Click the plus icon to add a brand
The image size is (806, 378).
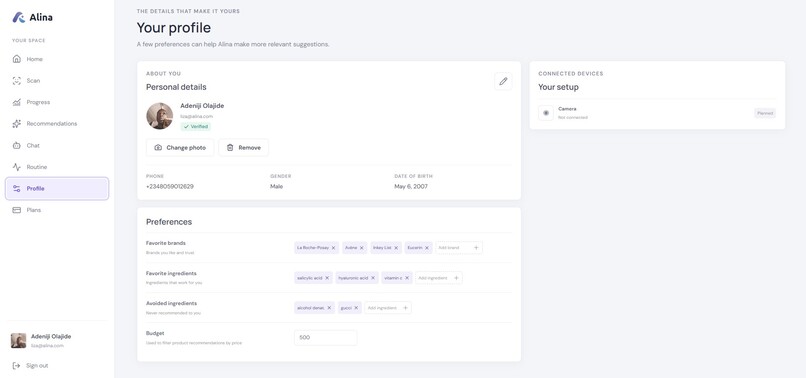coord(476,248)
